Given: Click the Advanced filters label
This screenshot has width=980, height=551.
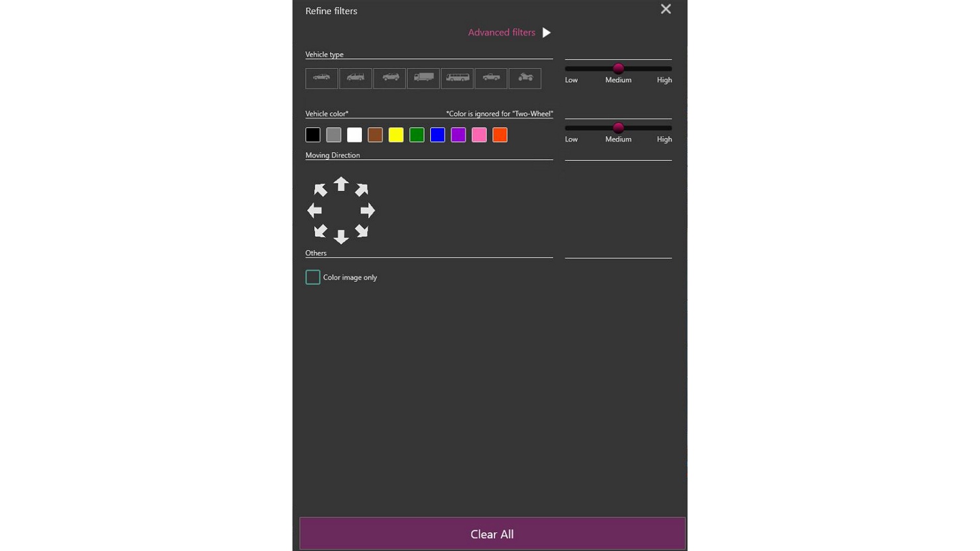Looking at the screenshot, I should tap(502, 32).
